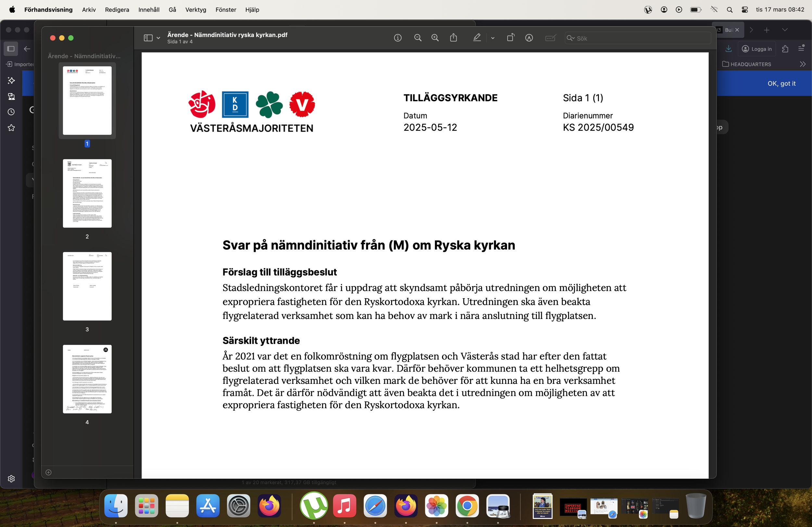Open sidebar view options dropdown chevron
Screen dimensions: 812x527
[x=158, y=38]
